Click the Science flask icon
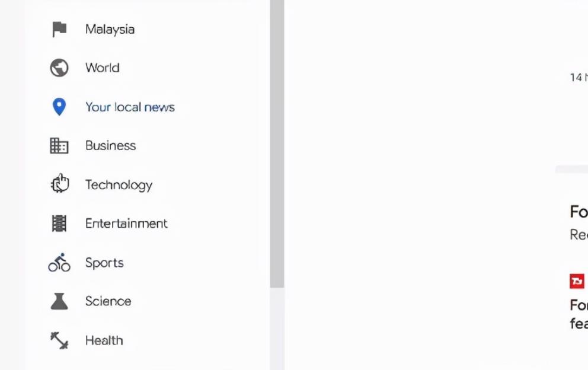This screenshot has width=588, height=370. [x=59, y=301]
